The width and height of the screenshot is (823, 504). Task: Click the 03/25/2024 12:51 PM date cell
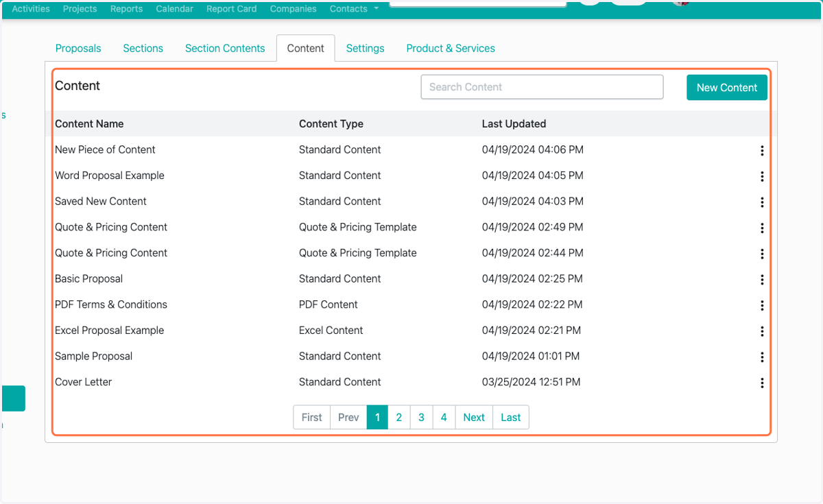(531, 382)
